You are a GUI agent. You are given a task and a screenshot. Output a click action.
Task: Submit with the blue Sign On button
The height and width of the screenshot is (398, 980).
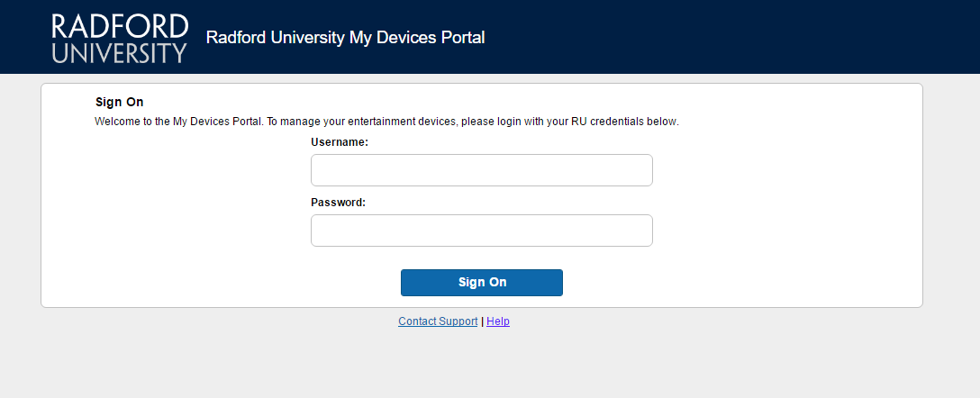[x=482, y=283]
